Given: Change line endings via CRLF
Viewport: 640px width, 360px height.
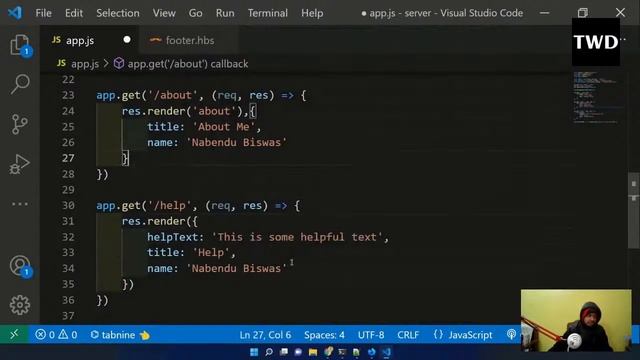Looking at the screenshot, I should [x=408, y=335].
